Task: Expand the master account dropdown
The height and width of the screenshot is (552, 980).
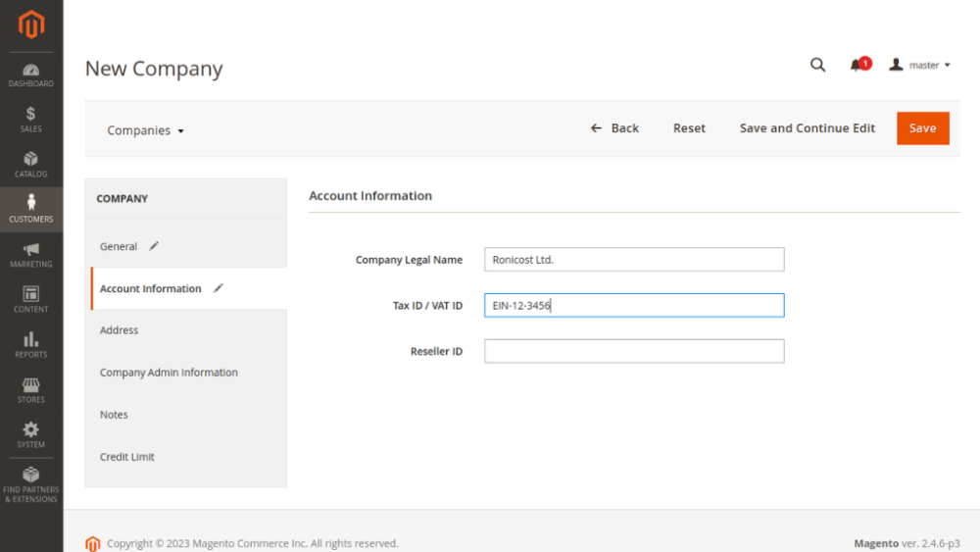Action: tap(920, 65)
